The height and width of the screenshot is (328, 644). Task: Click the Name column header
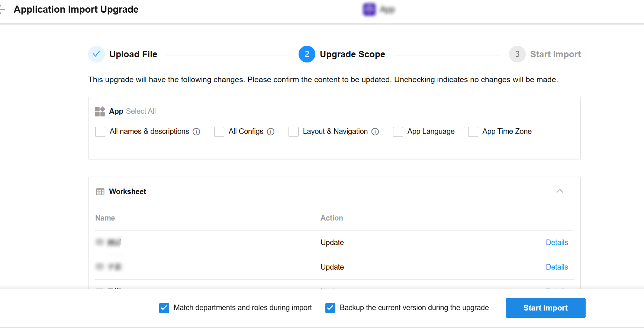point(105,218)
